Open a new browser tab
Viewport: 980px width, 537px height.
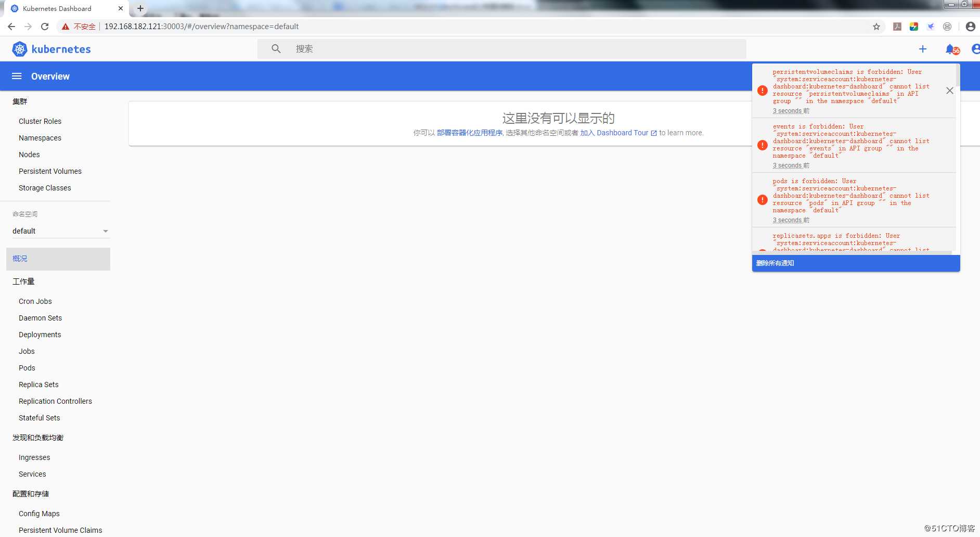click(x=140, y=8)
